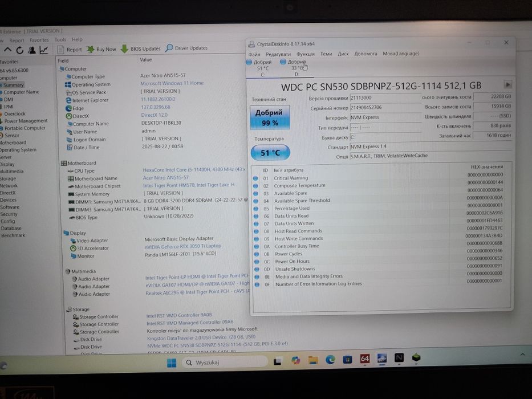This screenshot has width=532, height=399.
Task: Select Summary in the AIDA64 tree
Action: (x=13, y=85)
